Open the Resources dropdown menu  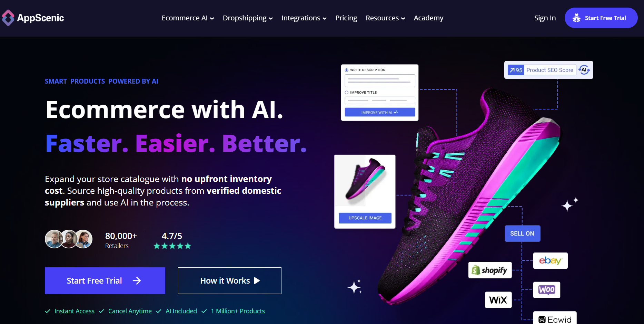pos(385,18)
